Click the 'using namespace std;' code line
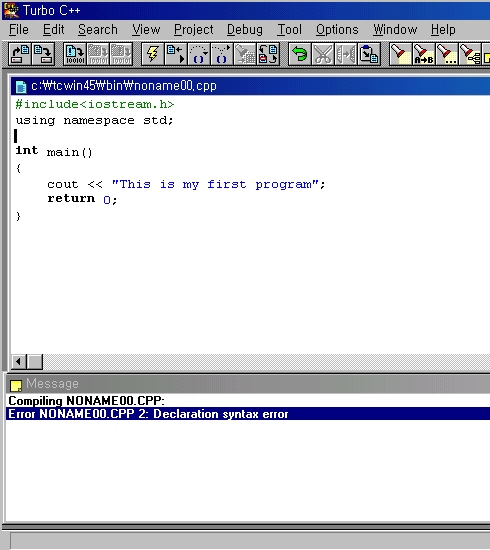Screen dimensions: 490x550 pyautogui.click(x=94, y=121)
